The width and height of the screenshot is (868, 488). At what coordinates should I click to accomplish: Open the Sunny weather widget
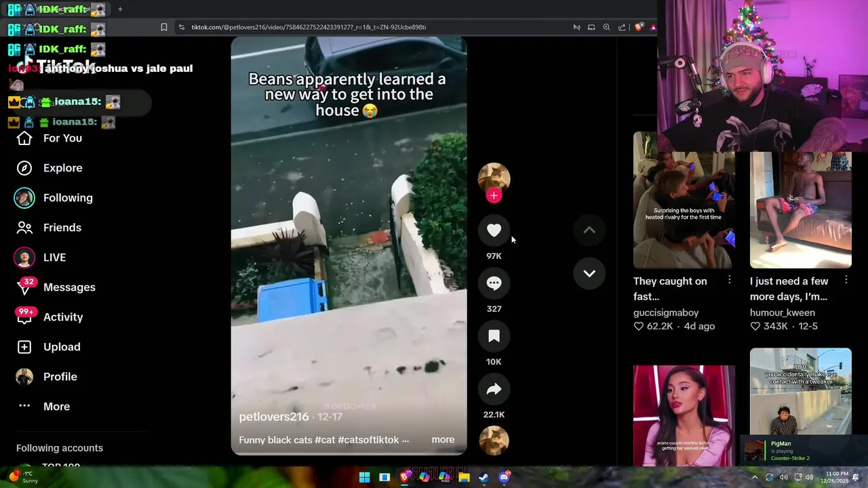[x=23, y=477]
